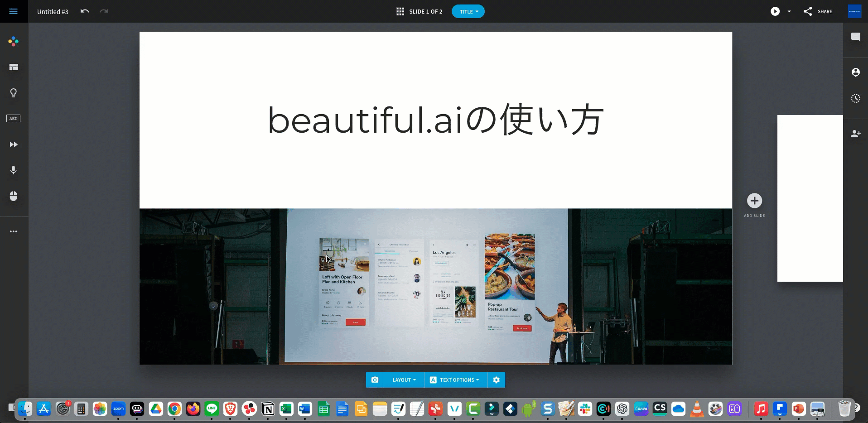The width and height of the screenshot is (868, 423).
Task: Open the lightbulb ideas panel
Action: pyautogui.click(x=14, y=93)
